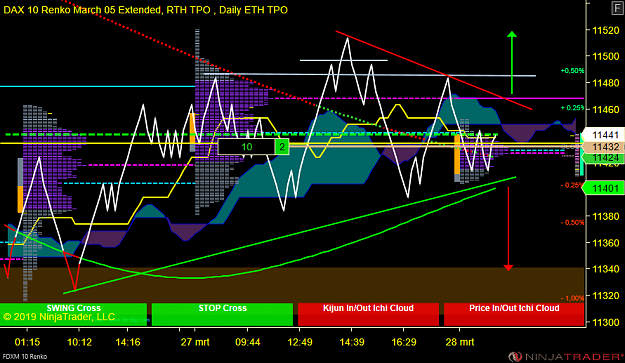Click the 11340 price axis label
Screen dimensions: 625x363
[x=605, y=269]
